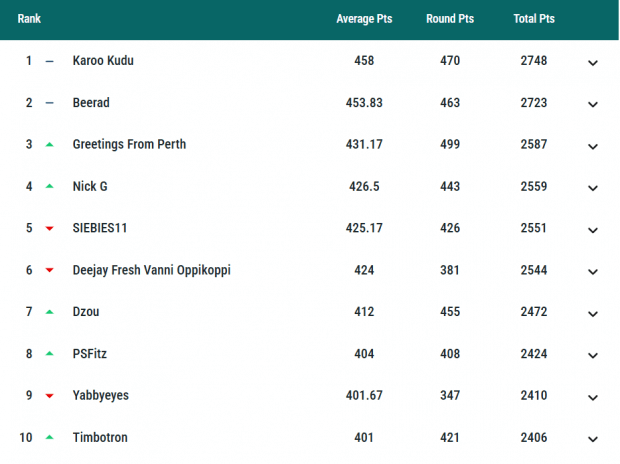This screenshot has height=464, width=620.
Task: Select the Karoo Kudu team name
Action: [x=103, y=61]
